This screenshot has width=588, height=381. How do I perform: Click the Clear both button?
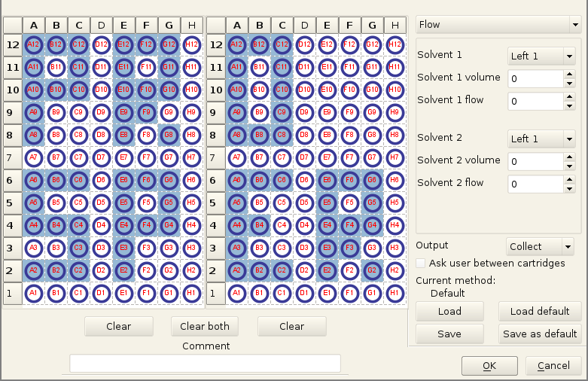(x=205, y=326)
